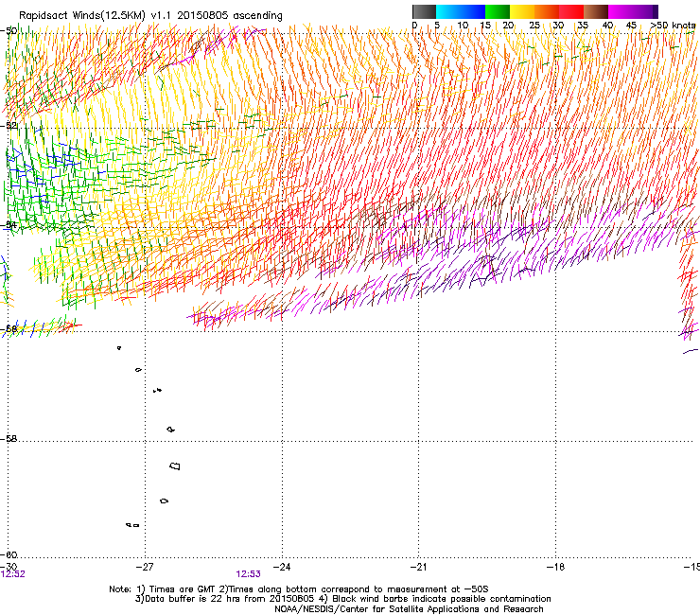Click the gray 0-5 knots legend swatch
700x615 pixels.
[x=424, y=11]
